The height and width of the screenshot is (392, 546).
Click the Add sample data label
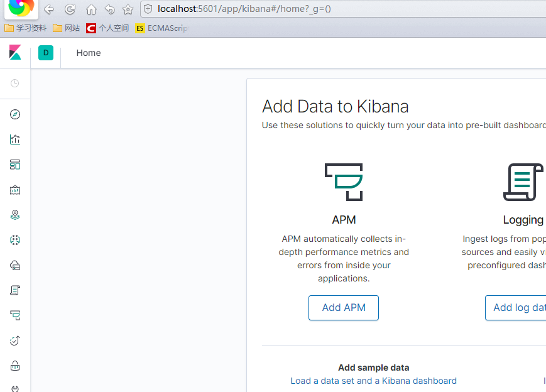(374, 367)
